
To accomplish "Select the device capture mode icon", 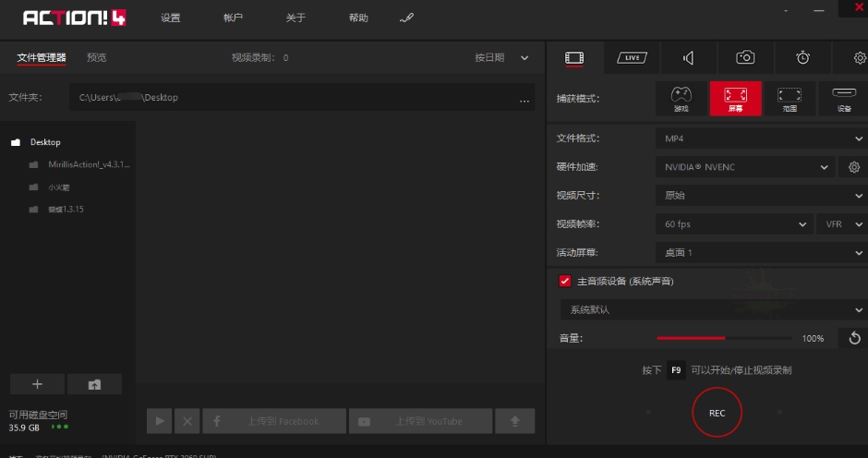I will (x=843, y=98).
